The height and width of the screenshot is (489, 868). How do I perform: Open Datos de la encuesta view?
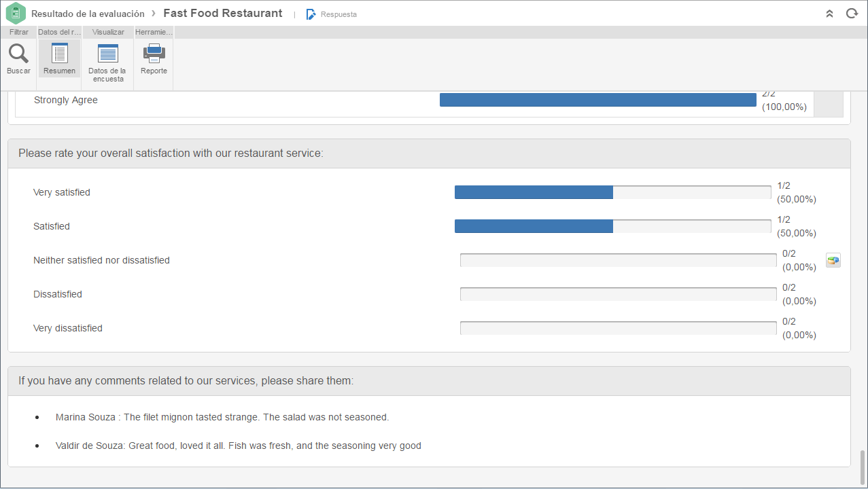point(107,62)
